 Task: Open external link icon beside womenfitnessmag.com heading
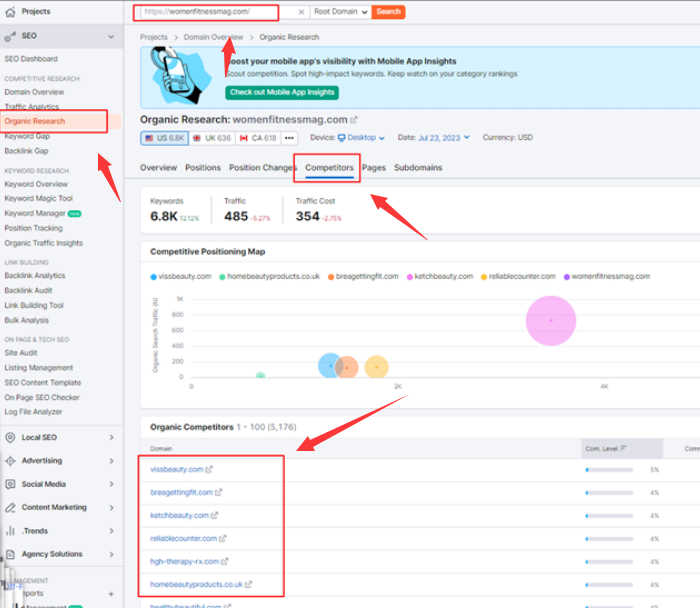[x=353, y=120]
